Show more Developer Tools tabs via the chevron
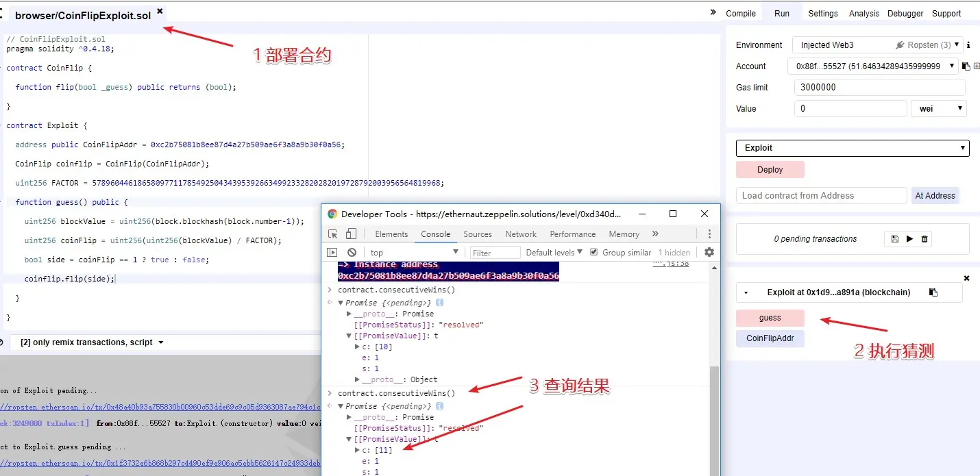 (655, 234)
